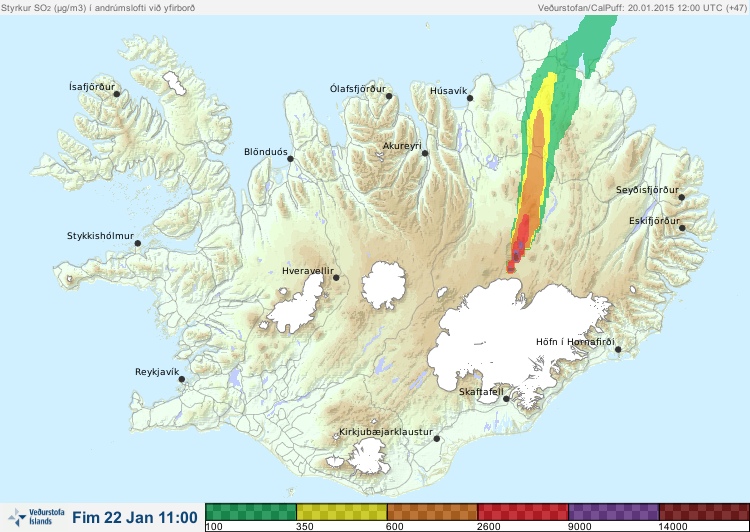750x532 pixels.
Task: Click the Seyðisfjörður label text
Action: (647, 190)
